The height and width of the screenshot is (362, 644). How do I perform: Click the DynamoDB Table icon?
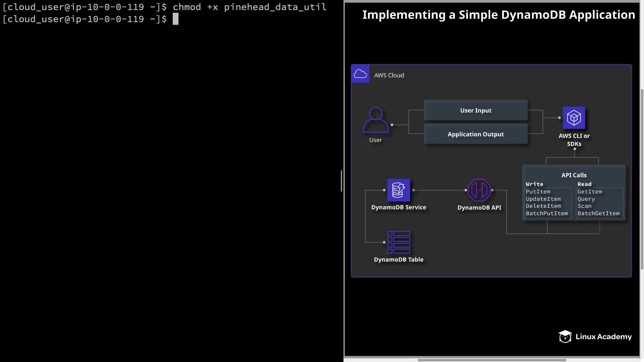point(398,242)
